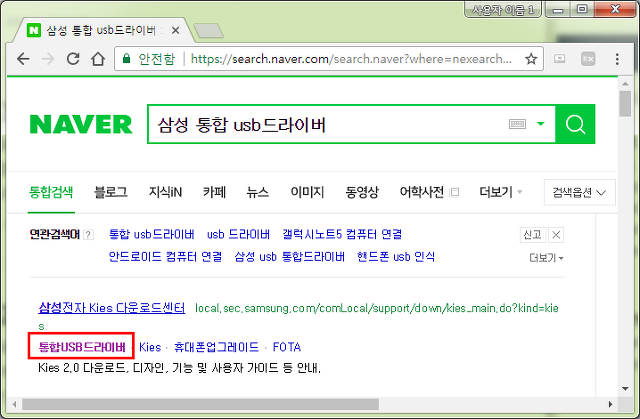Click the green magnifier search button
Image resolution: width=640 pixels, height=419 pixels.
tap(575, 124)
